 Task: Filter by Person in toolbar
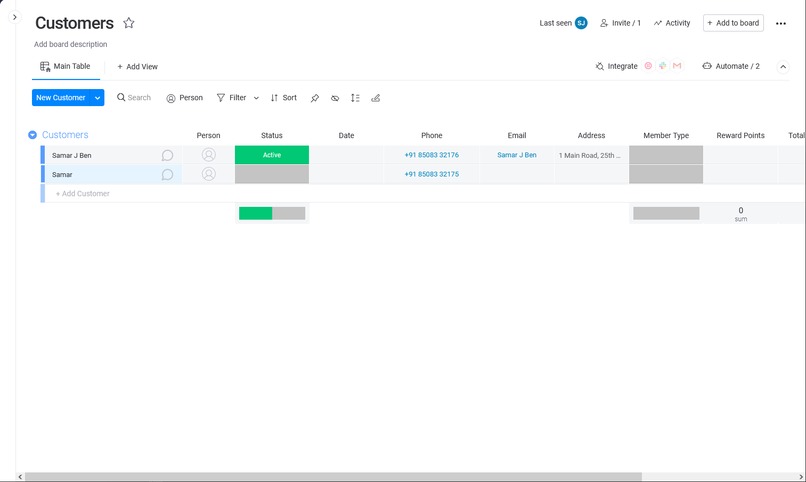(x=185, y=98)
